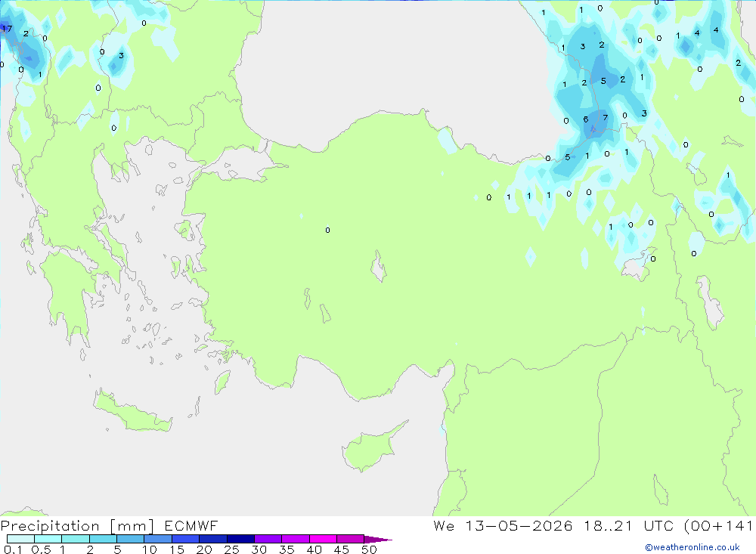The height and width of the screenshot is (554, 756).
Task: Click the '(00+141' forecast offset text
Action: 718,525
